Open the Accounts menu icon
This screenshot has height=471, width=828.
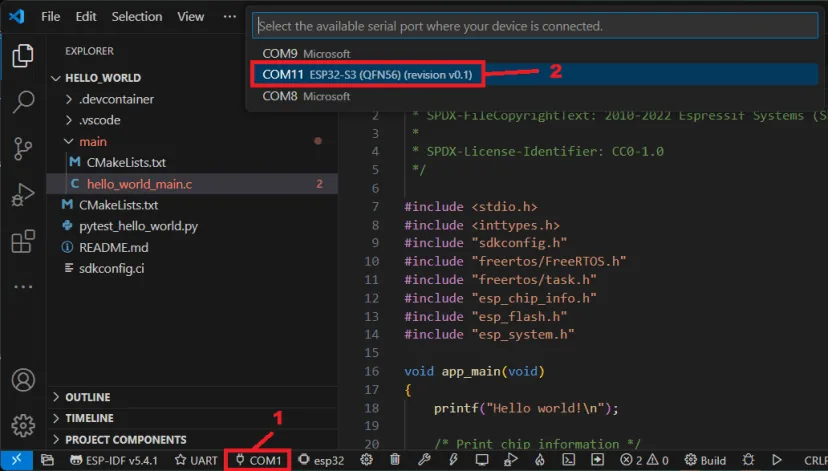click(23, 380)
